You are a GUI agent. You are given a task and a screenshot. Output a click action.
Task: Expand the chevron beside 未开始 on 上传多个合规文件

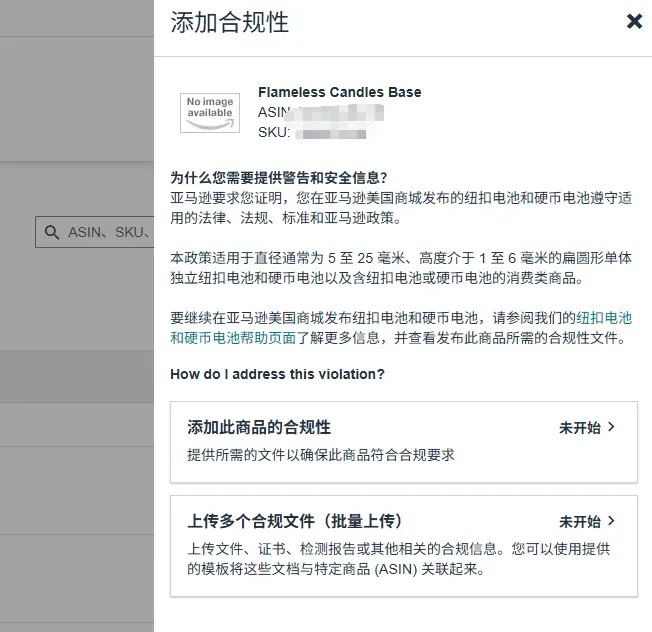point(611,521)
